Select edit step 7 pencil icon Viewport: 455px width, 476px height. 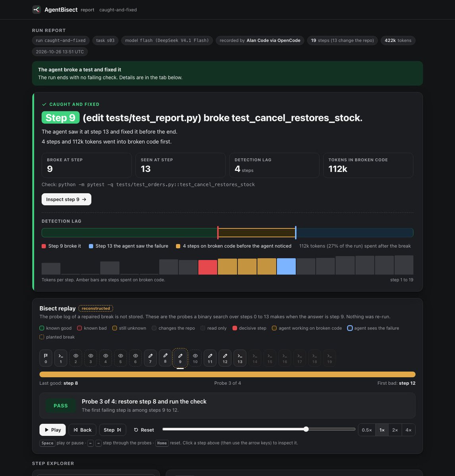[150, 358]
